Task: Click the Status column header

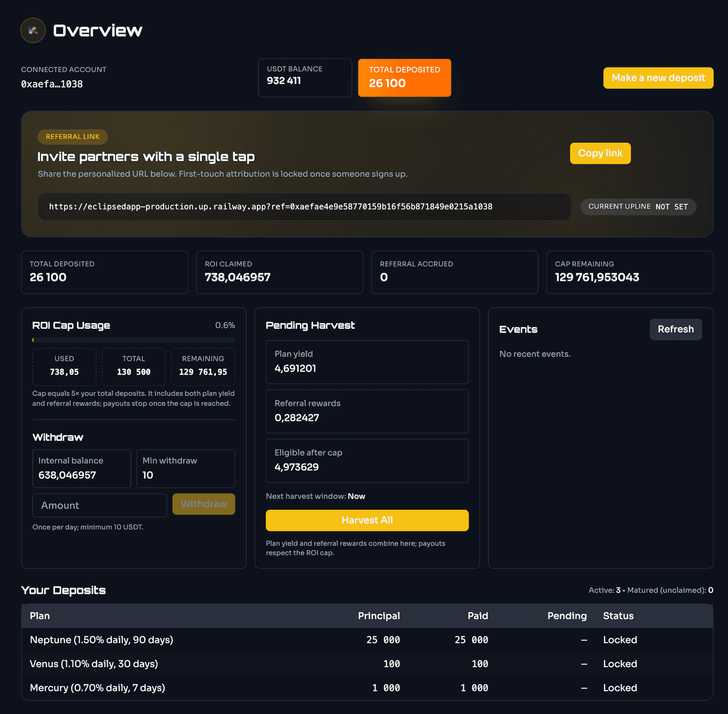Action: 618,616
